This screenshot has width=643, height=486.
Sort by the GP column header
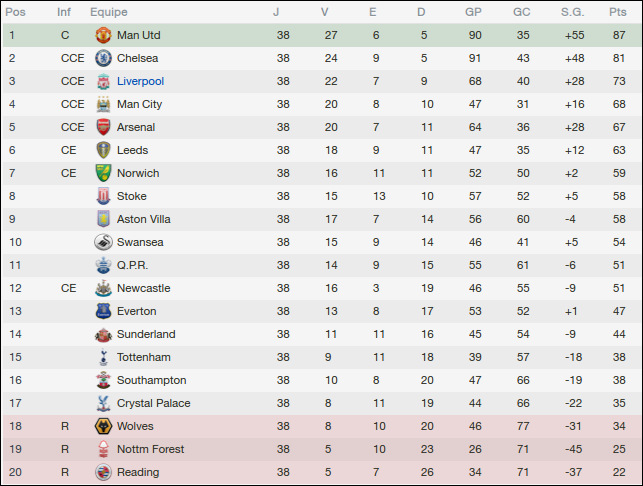(x=473, y=12)
